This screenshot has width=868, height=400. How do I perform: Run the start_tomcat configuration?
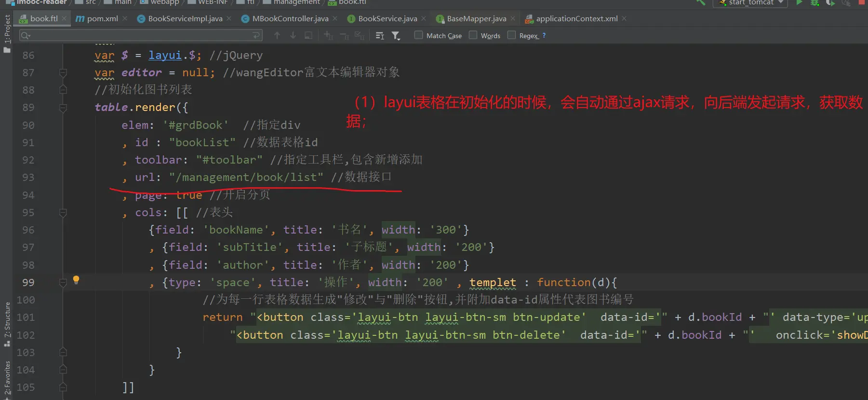[799, 2]
